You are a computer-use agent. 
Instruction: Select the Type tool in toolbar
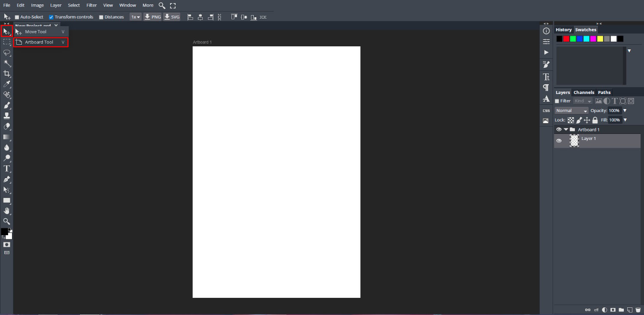click(x=7, y=169)
